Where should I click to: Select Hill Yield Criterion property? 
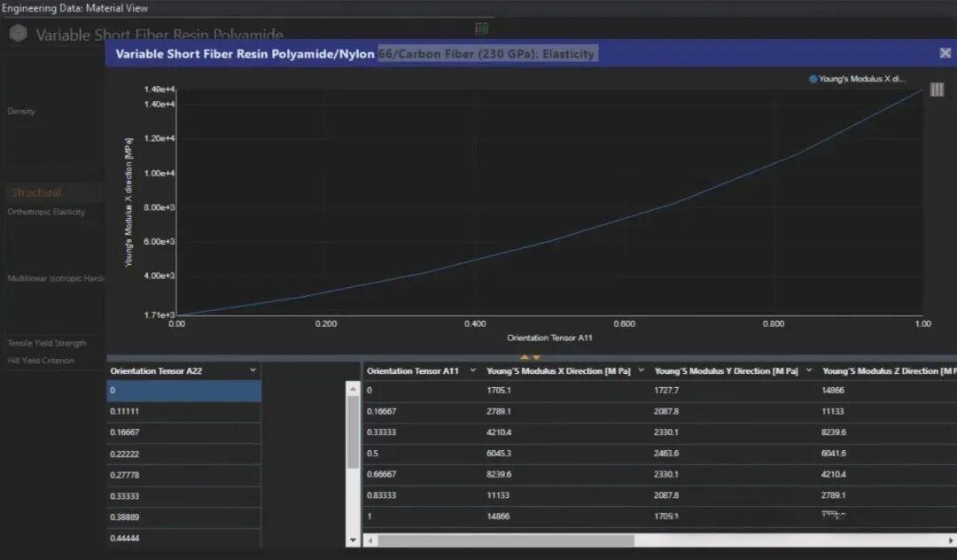(41, 361)
